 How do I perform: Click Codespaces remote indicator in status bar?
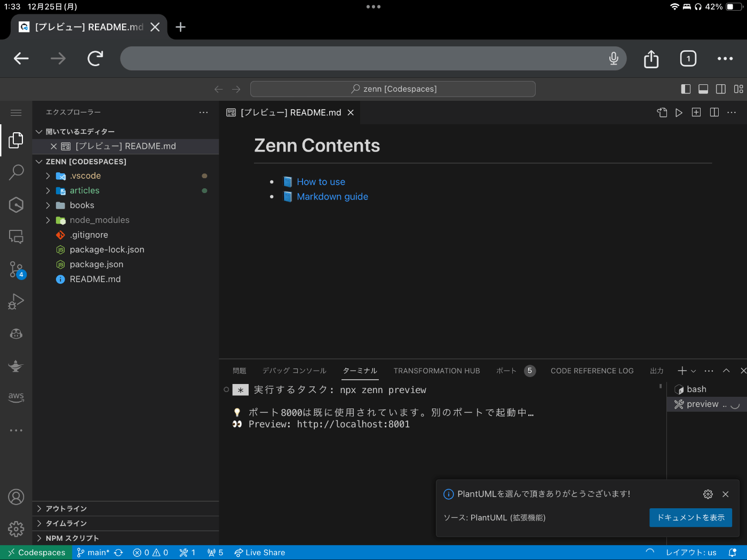click(36, 553)
